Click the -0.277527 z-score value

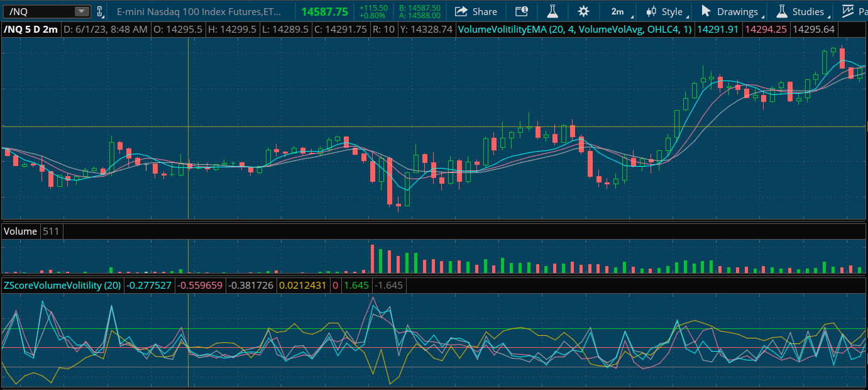coord(149,286)
